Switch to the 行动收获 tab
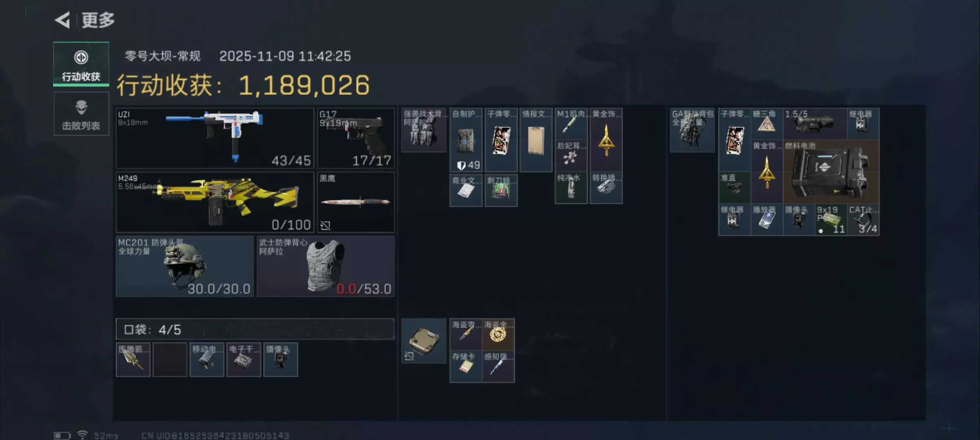980x440 pixels. tap(81, 64)
